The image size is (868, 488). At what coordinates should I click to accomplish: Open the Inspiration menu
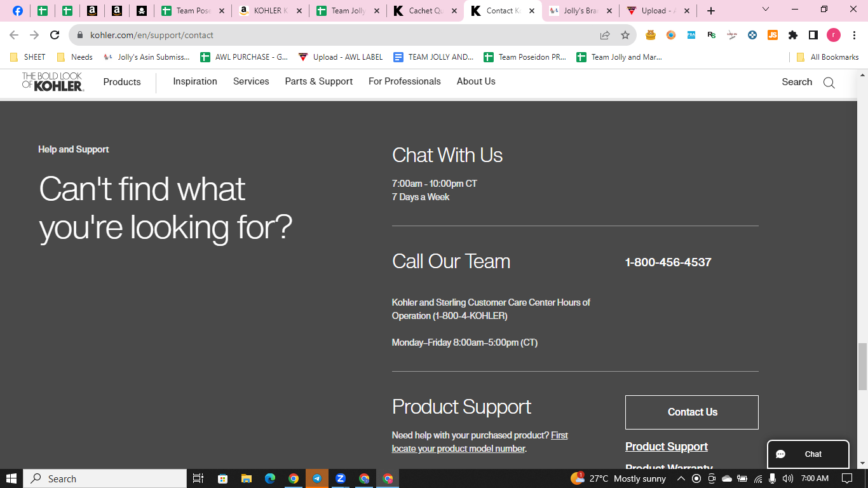tap(195, 81)
